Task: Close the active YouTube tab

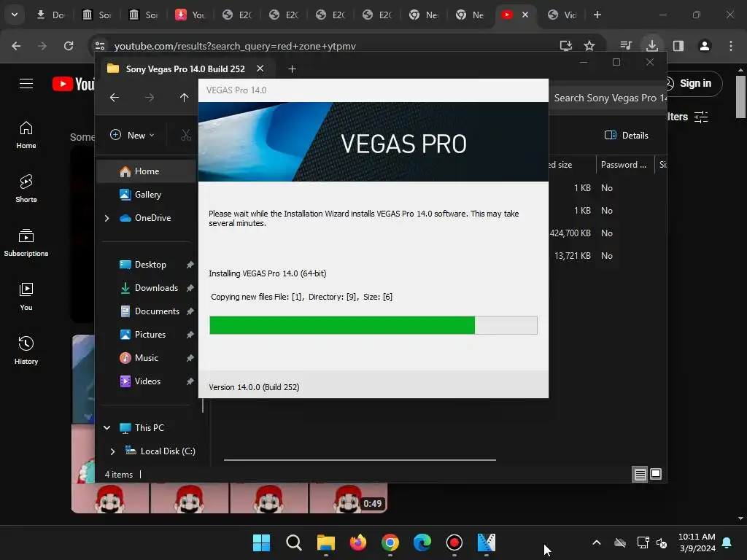Action: point(525,15)
